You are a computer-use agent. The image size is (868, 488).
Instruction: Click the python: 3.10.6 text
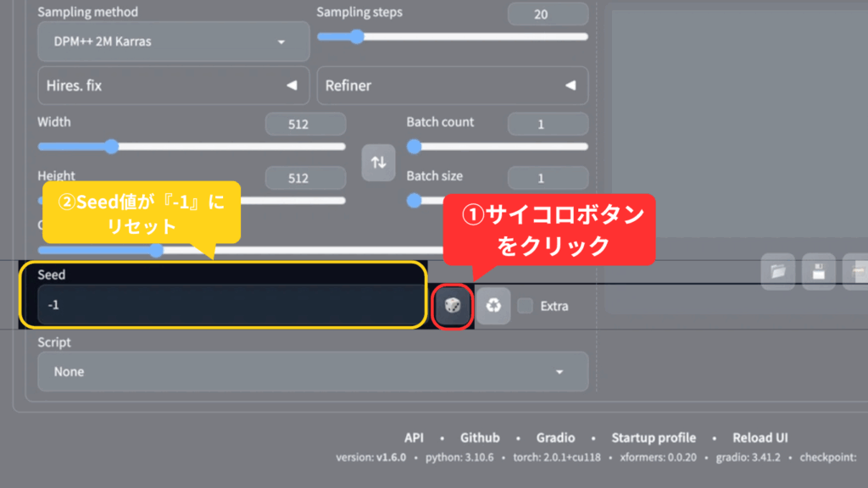pos(459,457)
